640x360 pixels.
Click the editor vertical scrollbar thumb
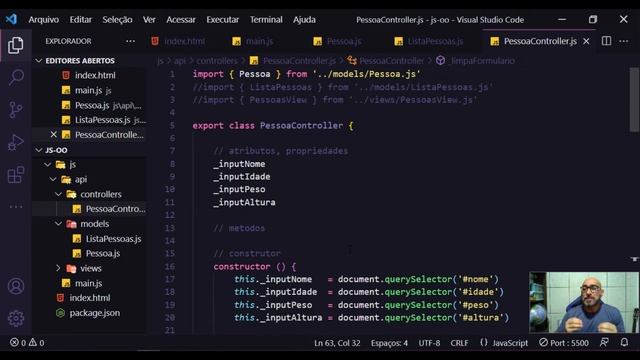634,100
